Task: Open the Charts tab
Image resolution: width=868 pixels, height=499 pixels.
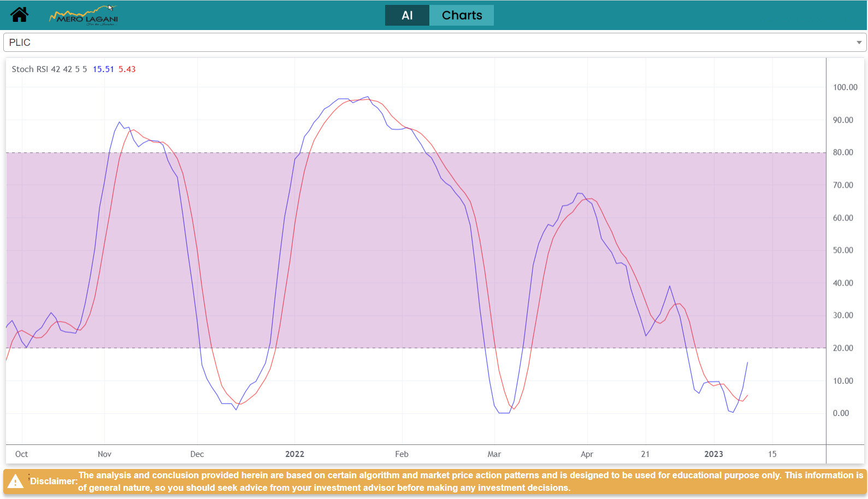Action: click(x=462, y=15)
